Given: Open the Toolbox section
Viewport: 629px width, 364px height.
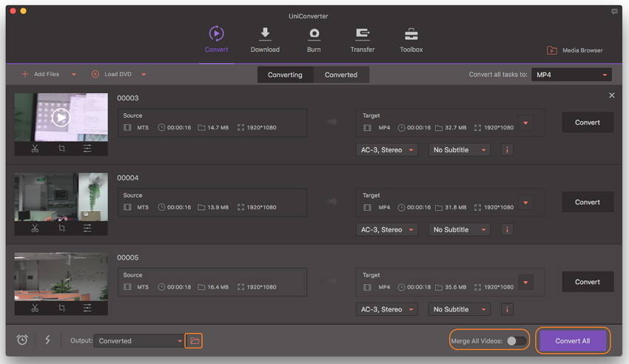Looking at the screenshot, I should click(411, 39).
